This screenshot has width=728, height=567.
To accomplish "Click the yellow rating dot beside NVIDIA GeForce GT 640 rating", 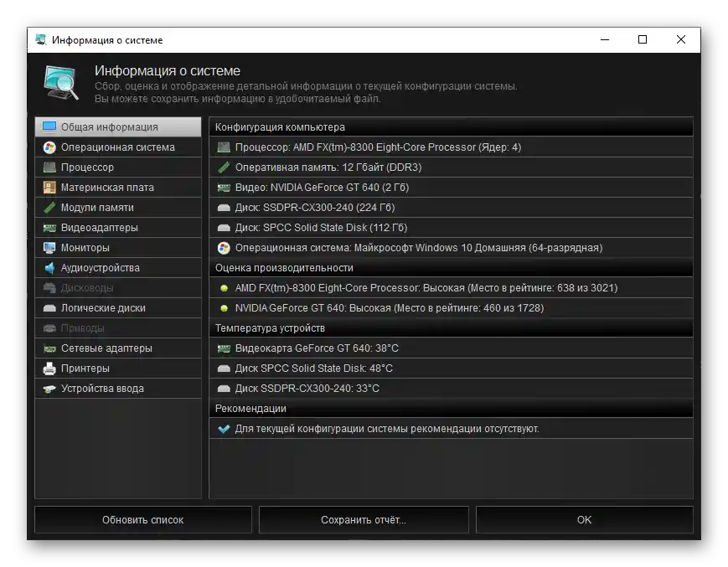I will [x=224, y=308].
